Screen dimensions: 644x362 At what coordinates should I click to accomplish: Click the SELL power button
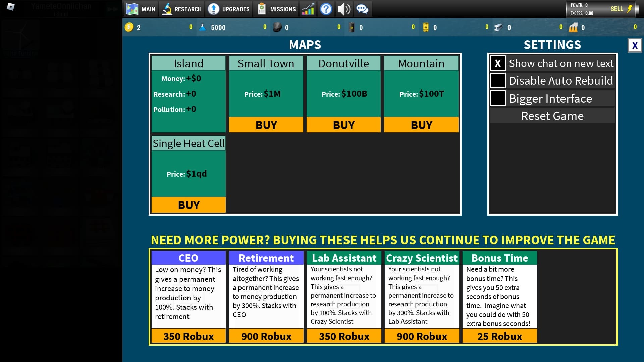coord(622,9)
